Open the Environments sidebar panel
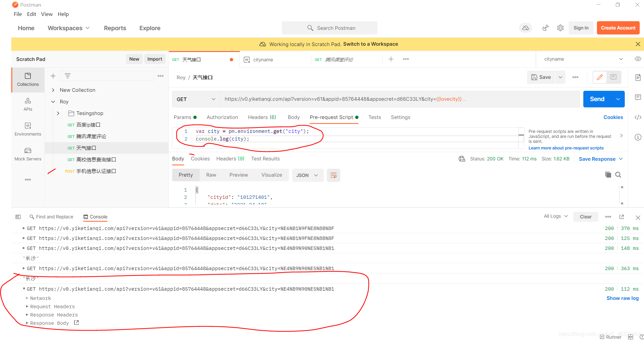 pos(28,129)
